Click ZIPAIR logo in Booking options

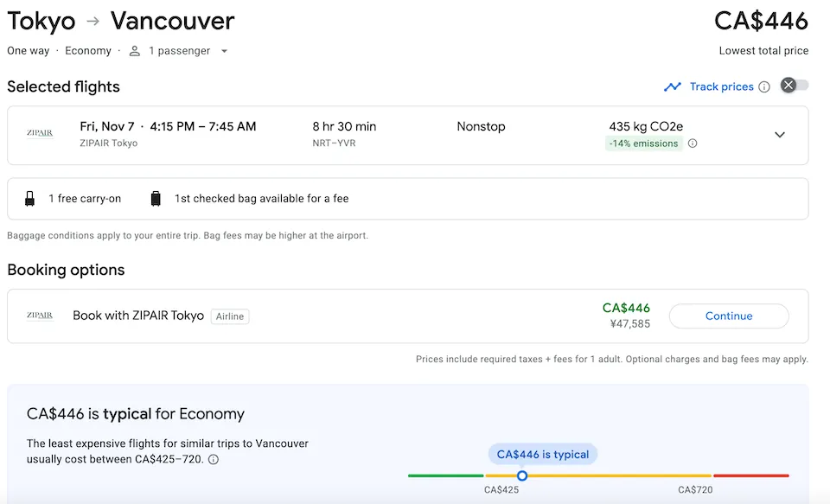[40, 316]
